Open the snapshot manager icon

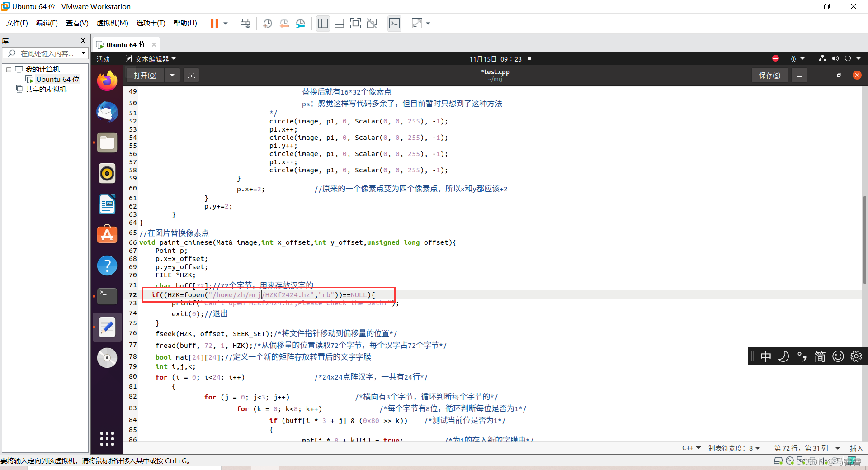click(x=301, y=23)
